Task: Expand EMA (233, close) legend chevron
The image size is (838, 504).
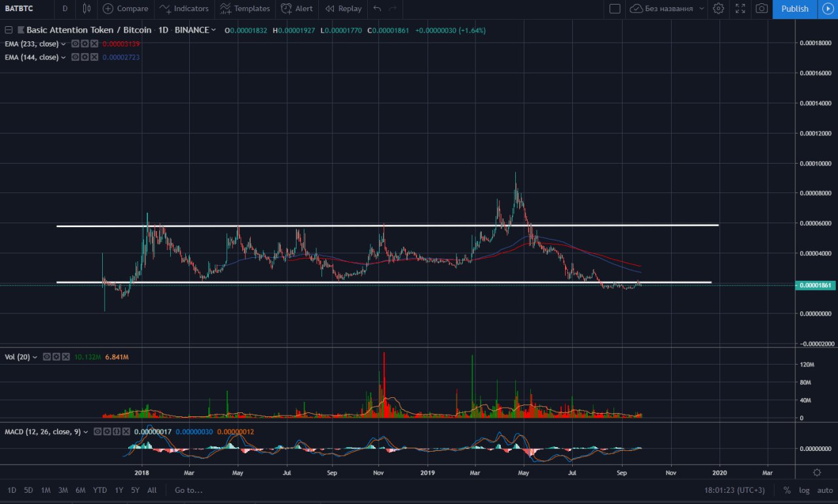Action: tap(64, 44)
